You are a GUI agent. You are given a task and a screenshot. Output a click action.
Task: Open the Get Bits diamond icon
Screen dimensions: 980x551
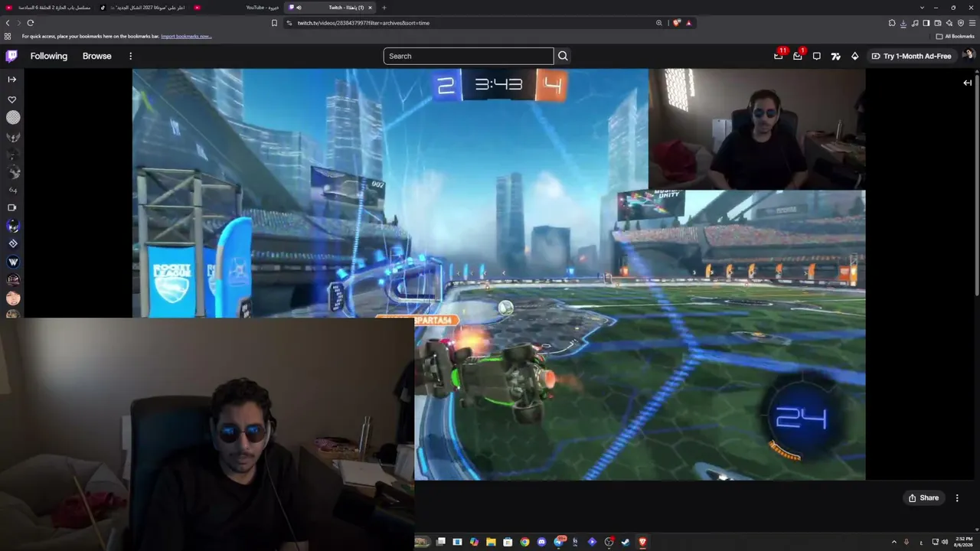point(854,56)
